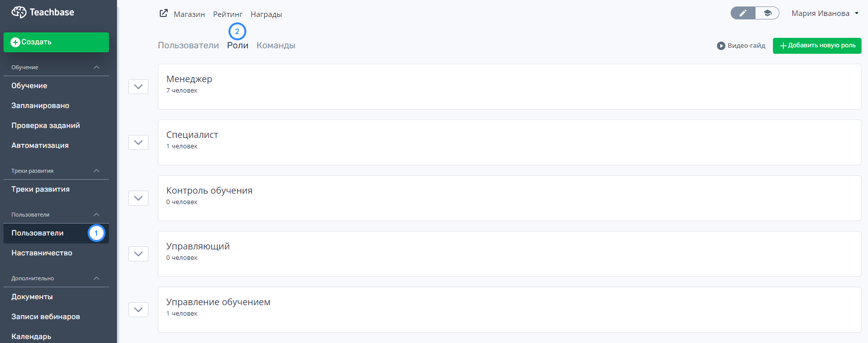
Task: Click the external link icon beside Магазин
Action: pos(164,13)
